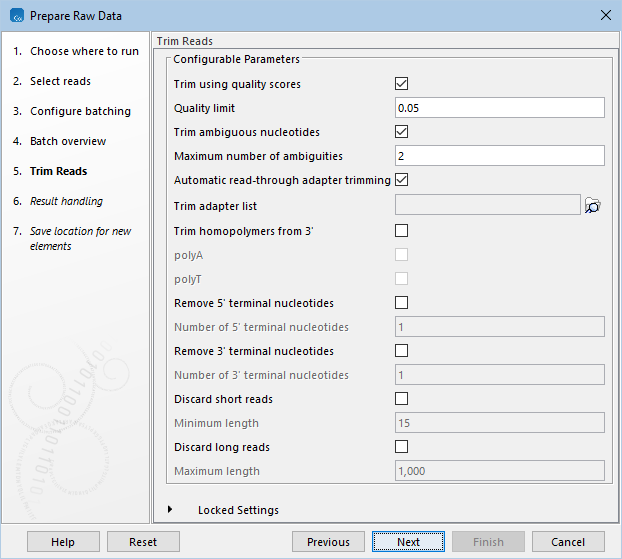Open Help for this wizard
Image resolution: width=622 pixels, height=559 pixels.
click(x=63, y=542)
